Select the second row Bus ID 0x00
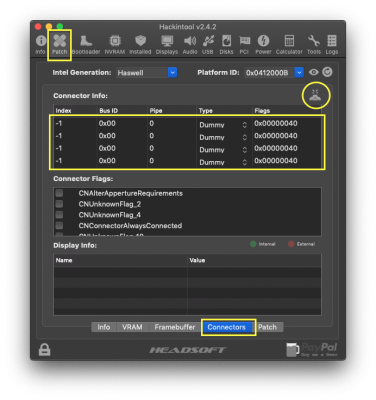 pos(107,136)
